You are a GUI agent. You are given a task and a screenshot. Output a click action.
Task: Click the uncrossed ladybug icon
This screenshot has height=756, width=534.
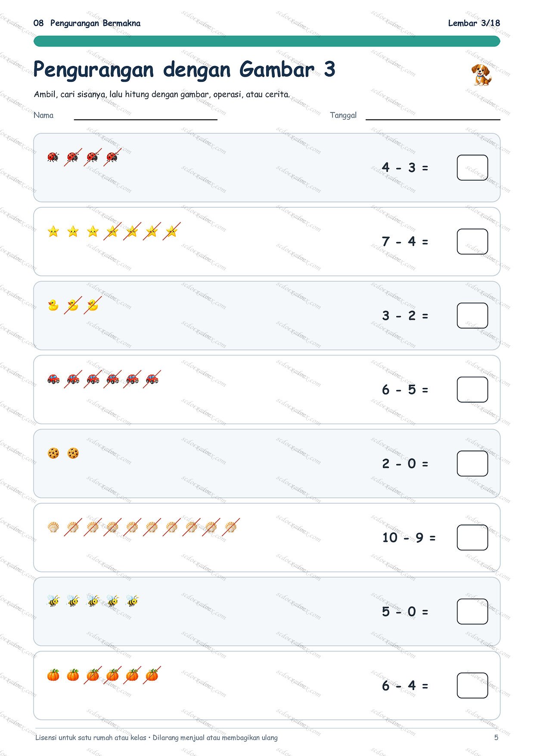pyautogui.click(x=53, y=157)
